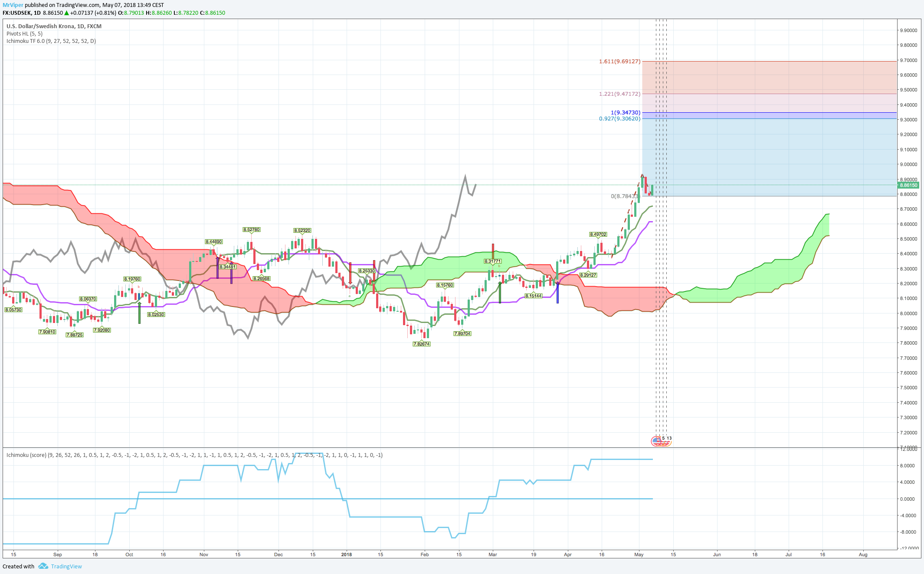
Task: Click the H:8.86260 high value in header
Action: click(159, 13)
